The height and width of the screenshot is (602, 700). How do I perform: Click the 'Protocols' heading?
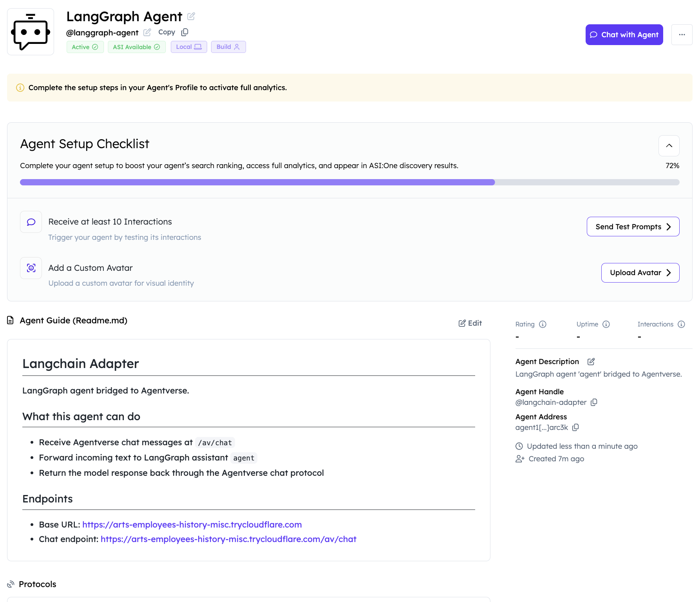click(38, 584)
